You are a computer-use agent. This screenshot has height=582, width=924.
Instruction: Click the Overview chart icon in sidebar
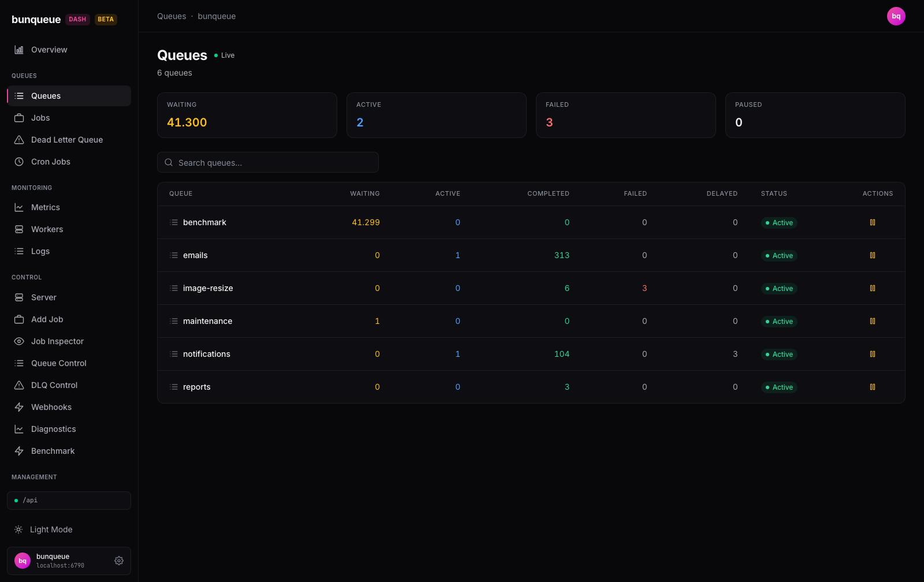(19, 50)
